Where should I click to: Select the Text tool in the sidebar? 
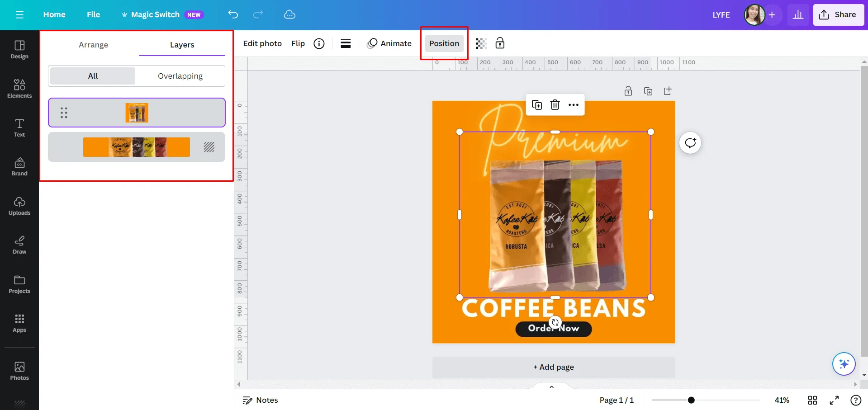(x=19, y=128)
